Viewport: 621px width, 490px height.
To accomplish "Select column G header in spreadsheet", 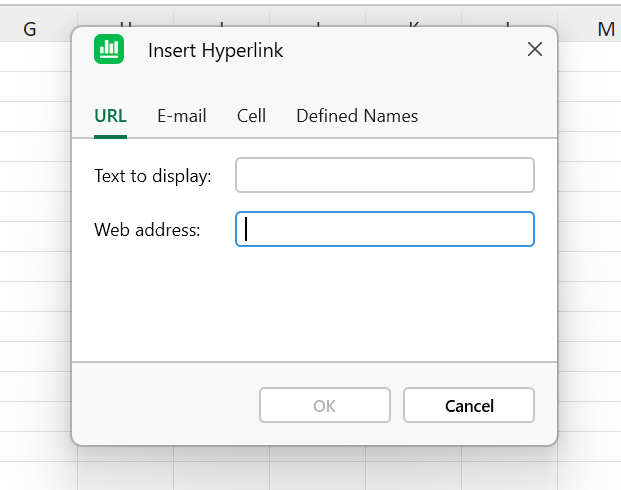I will point(30,29).
